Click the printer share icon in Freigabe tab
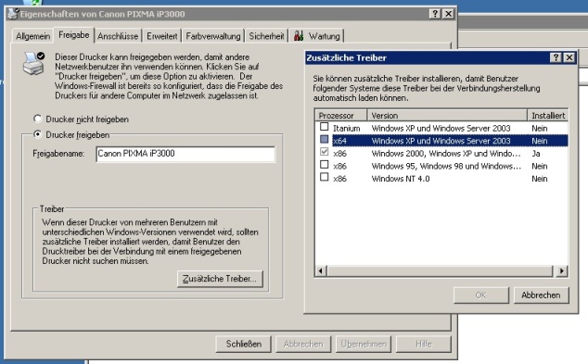 click(x=33, y=63)
